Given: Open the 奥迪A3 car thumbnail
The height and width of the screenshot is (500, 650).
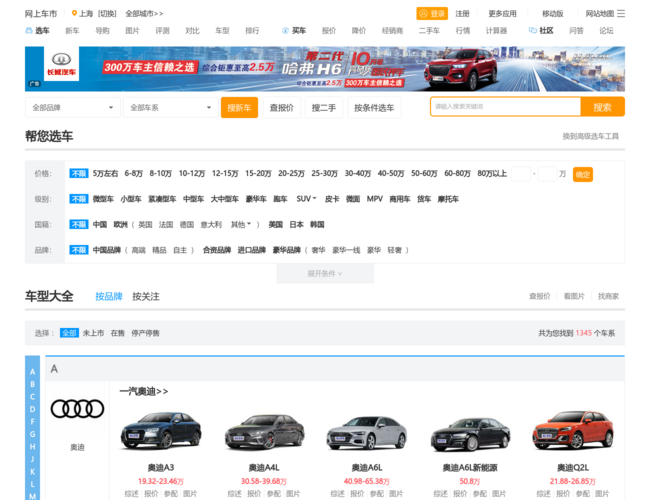Looking at the screenshot, I should click(x=161, y=431).
